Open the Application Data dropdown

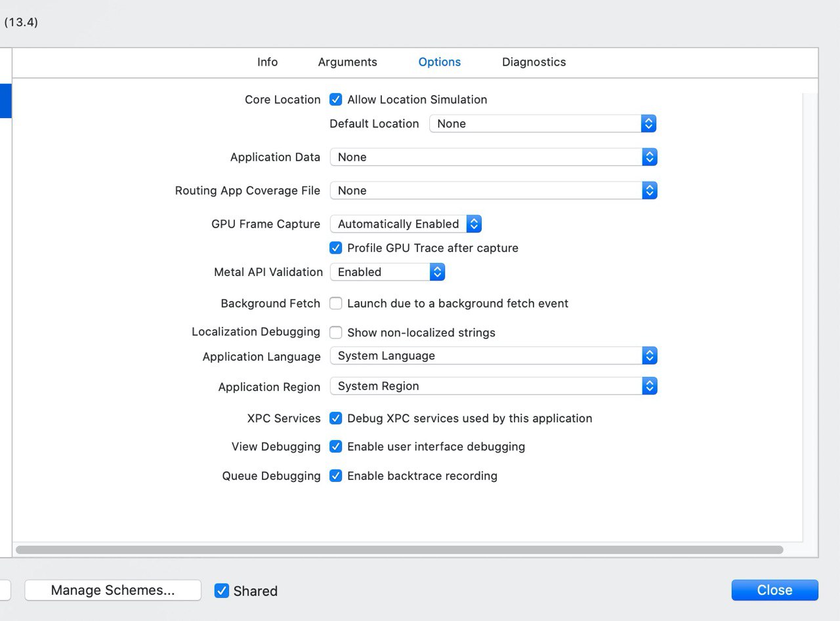click(x=493, y=157)
